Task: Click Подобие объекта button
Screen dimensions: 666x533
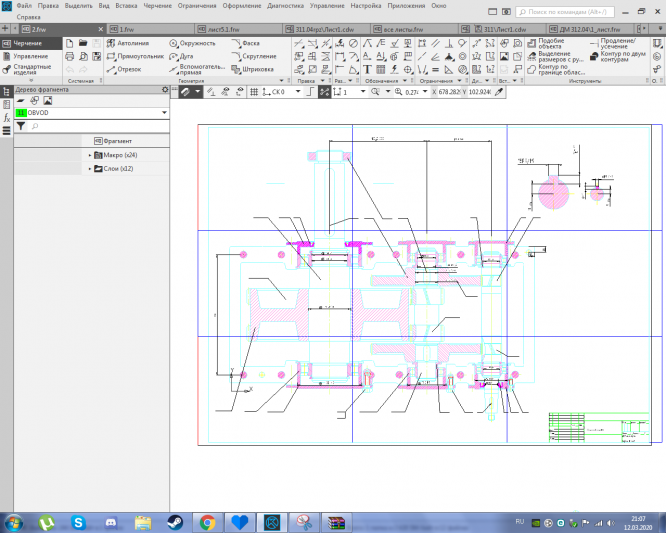Action: point(549,44)
